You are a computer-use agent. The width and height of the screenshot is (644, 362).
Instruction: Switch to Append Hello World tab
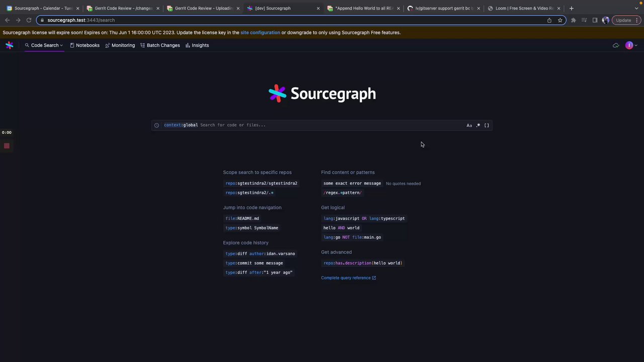(363, 9)
